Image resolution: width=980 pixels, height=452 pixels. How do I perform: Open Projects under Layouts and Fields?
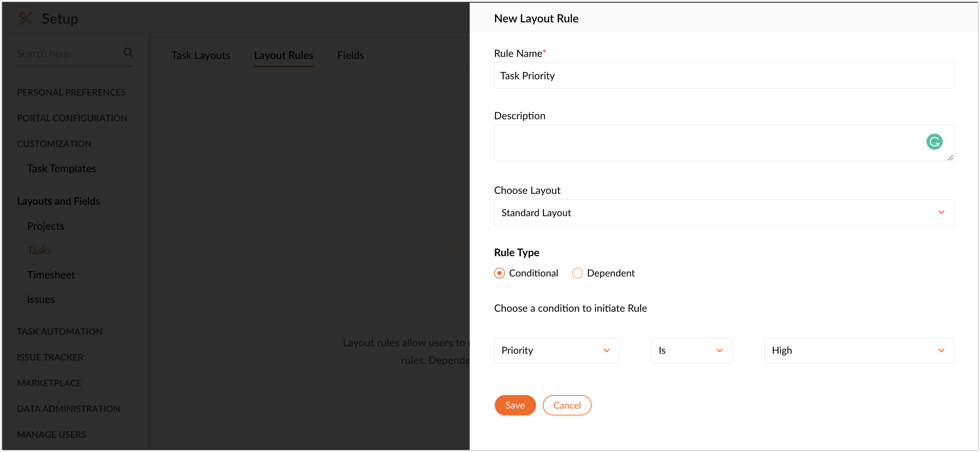(45, 226)
